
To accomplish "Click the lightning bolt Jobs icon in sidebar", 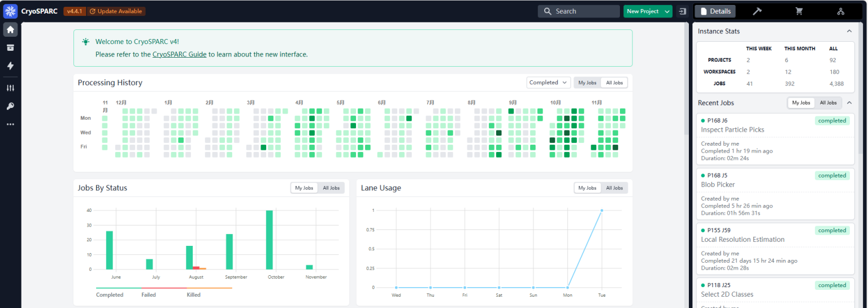I will click(10, 66).
